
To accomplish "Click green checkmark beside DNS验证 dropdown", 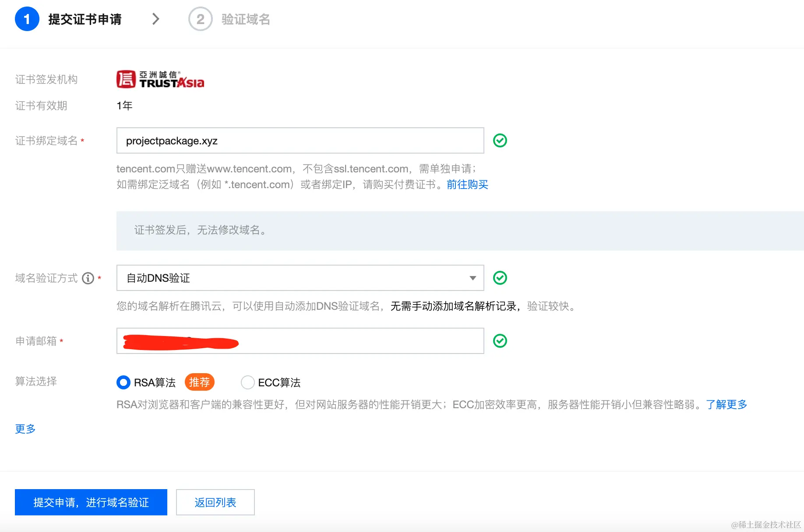I will point(500,277).
